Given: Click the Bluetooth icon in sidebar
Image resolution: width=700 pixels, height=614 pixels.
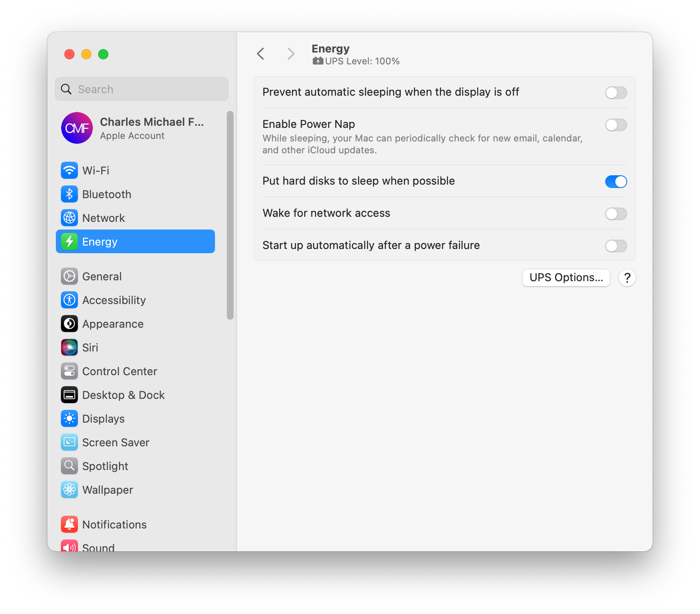Looking at the screenshot, I should tap(69, 194).
